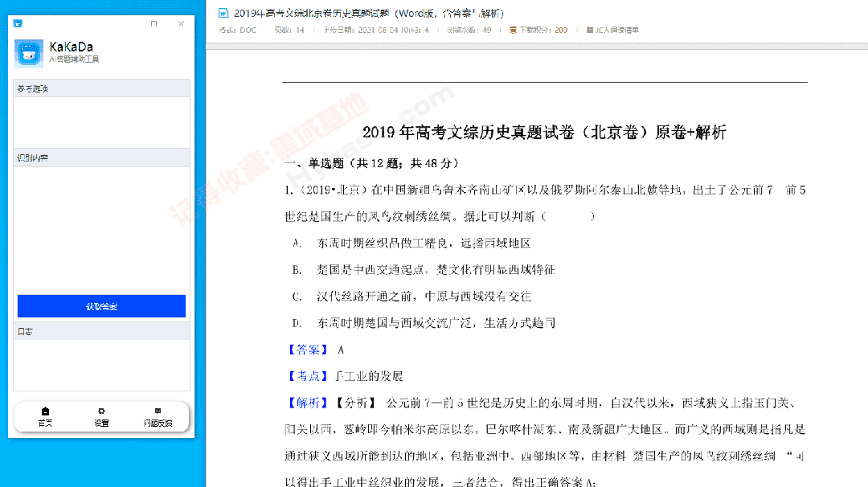Click option C 汉代丝路开通之前
This screenshot has height=487, width=868.
coord(411,296)
